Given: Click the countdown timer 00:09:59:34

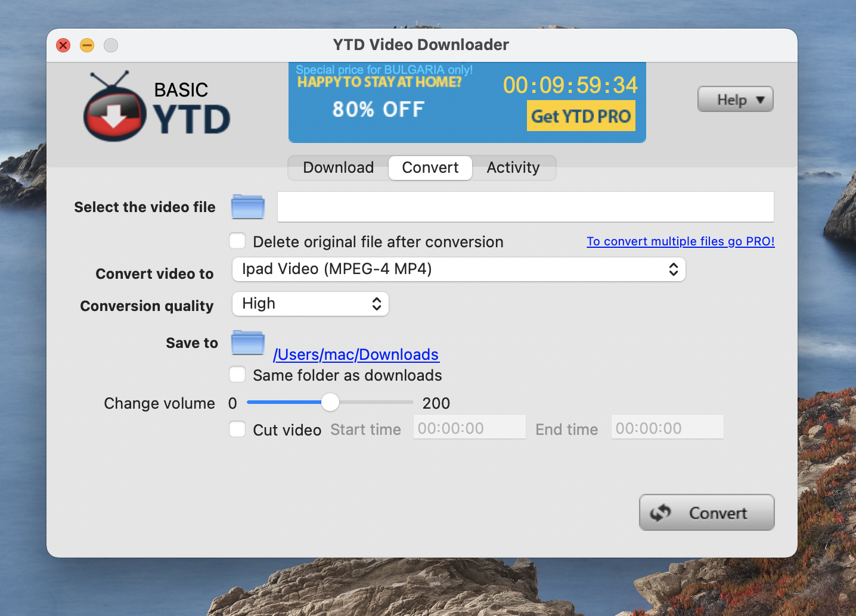Looking at the screenshot, I should coord(570,85).
